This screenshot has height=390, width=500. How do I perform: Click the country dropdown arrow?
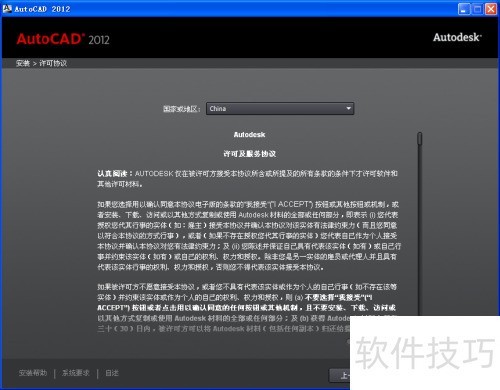(348, 109)
